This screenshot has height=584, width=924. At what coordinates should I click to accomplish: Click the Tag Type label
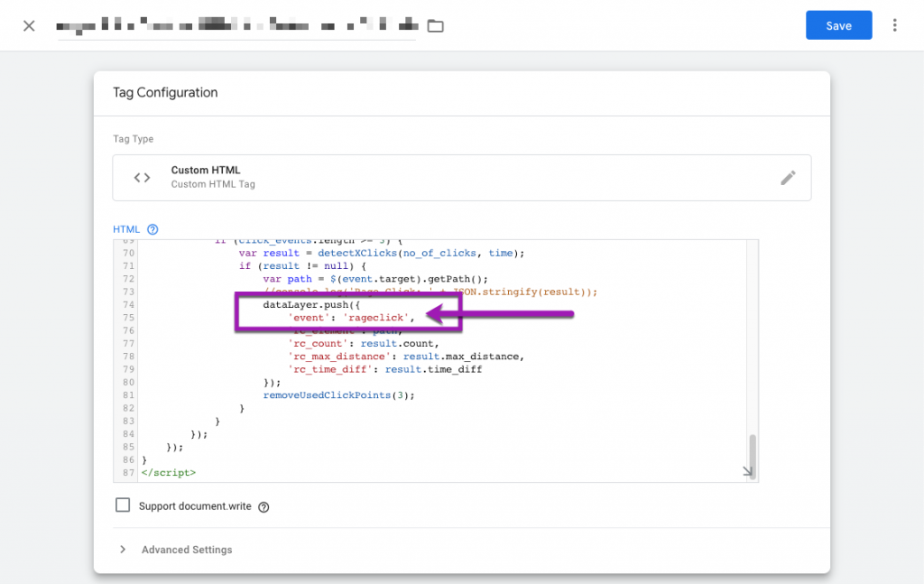(x=134, y=139)
